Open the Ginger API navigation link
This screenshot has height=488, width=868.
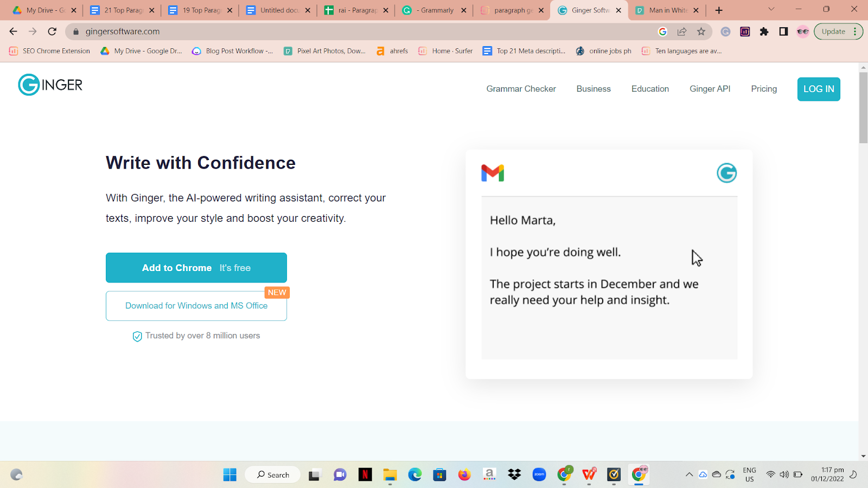coord(710,89)
